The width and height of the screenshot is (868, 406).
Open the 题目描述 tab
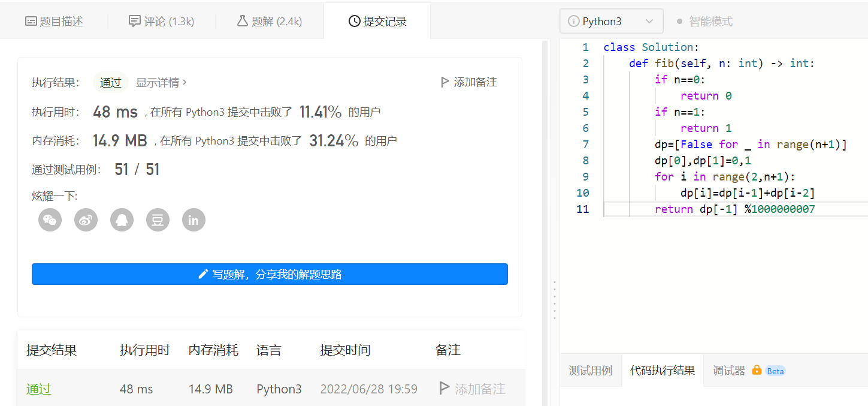click(x=54, y=22)
